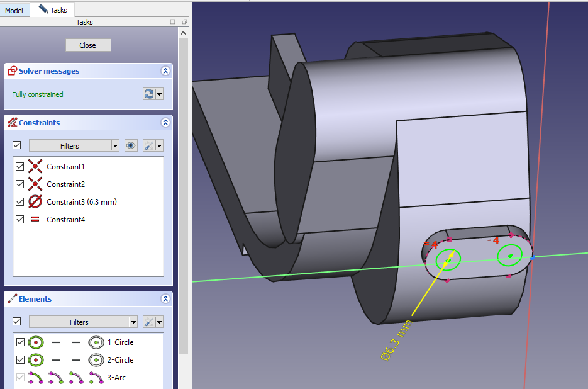Uncheck the Constraint1 checkbox
This screenshot has width=588, height=389.
click(x=19, y=167)
